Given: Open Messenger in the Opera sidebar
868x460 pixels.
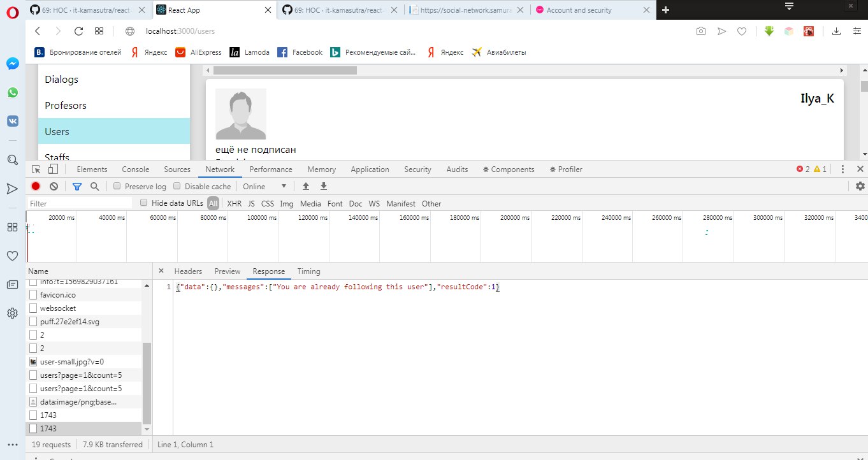Looking at the screenshot, I should [12, 64].
